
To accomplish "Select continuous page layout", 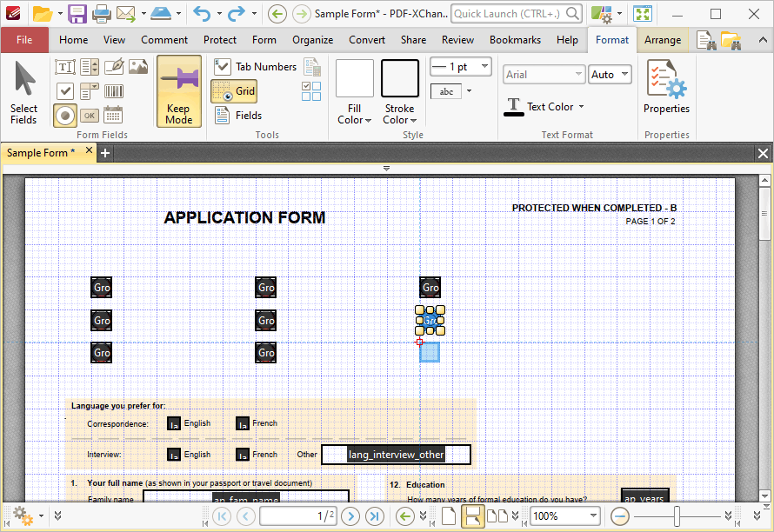I will coord(472,516).
